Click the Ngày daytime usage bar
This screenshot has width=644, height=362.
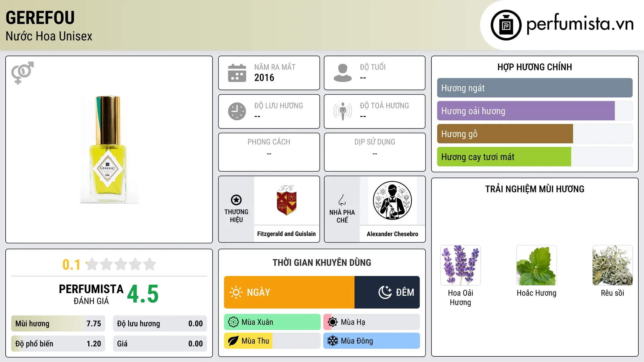click(x=289, y=292)
